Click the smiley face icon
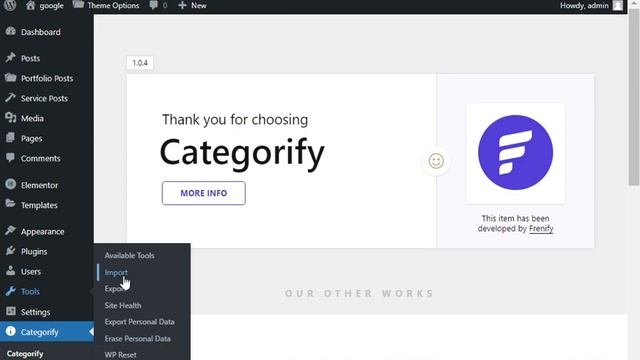Viewport: 640px width, 360px height. 436,161
